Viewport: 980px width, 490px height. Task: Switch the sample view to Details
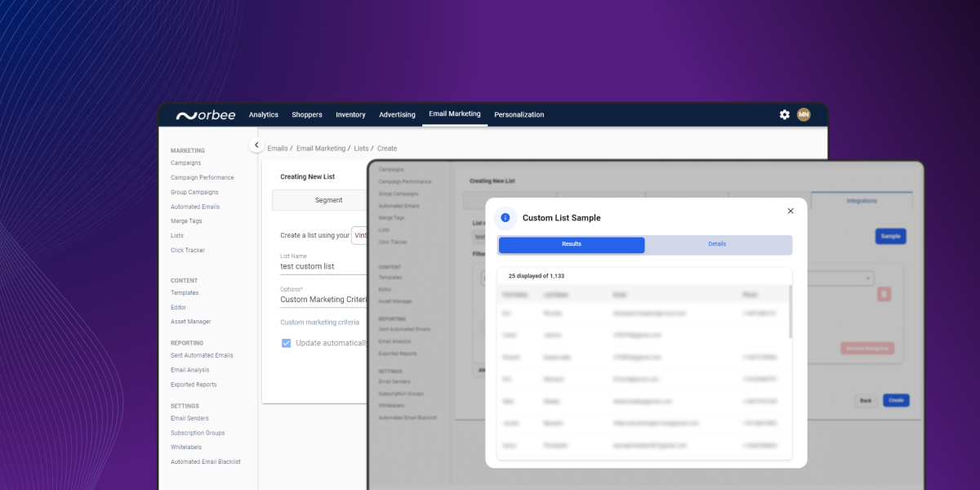point(717,244)
